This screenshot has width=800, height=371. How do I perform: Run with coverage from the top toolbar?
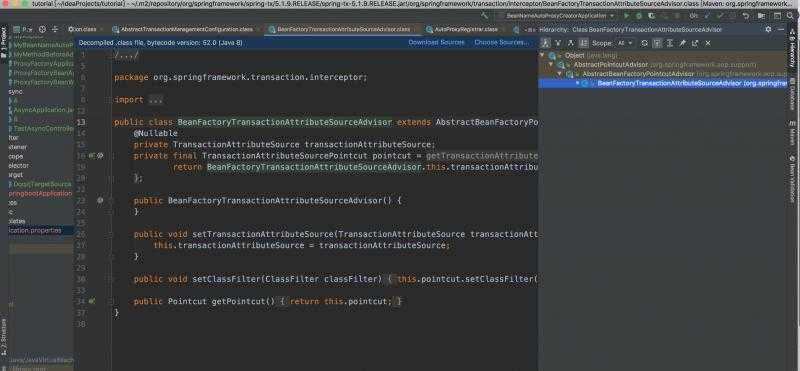point(651,16)
